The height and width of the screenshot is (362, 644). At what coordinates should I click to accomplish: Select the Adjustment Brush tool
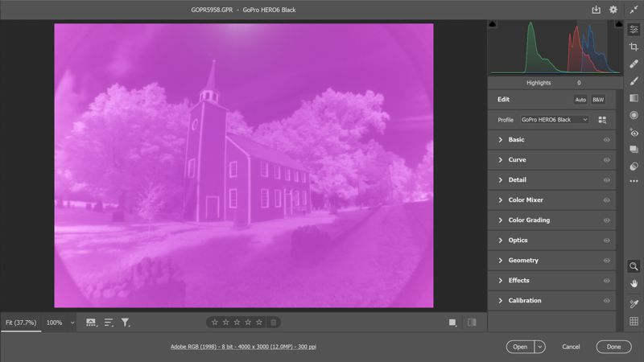pos(634,81)
